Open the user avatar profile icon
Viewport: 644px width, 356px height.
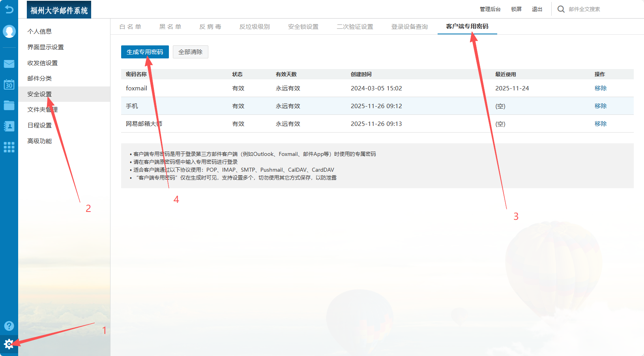coord(9,31)
